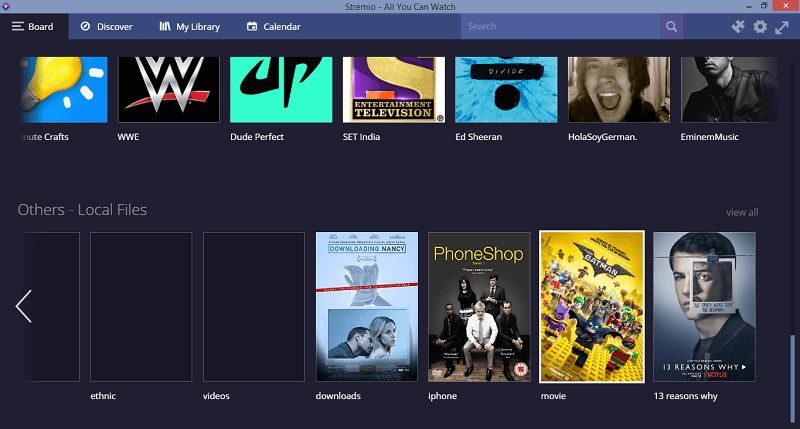
Task: Click the magnifier search button
Action: [671, 26]
